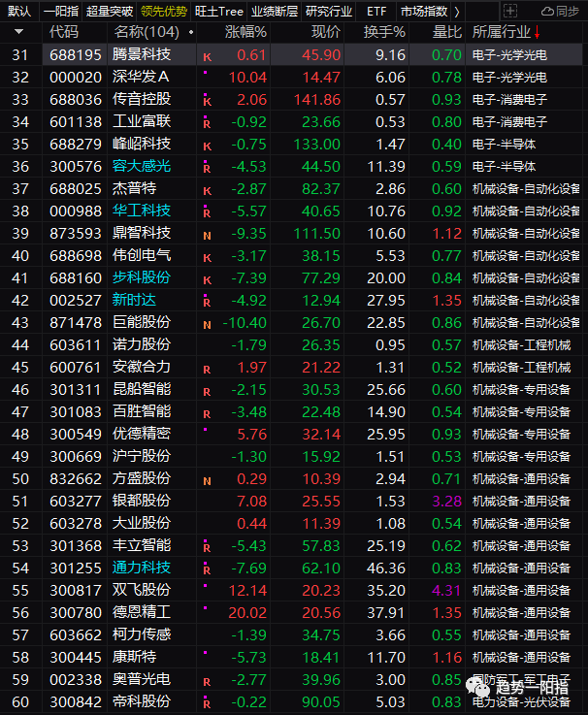Select stock 大业股份
The image size is (588, 715).
coord(142,524)
